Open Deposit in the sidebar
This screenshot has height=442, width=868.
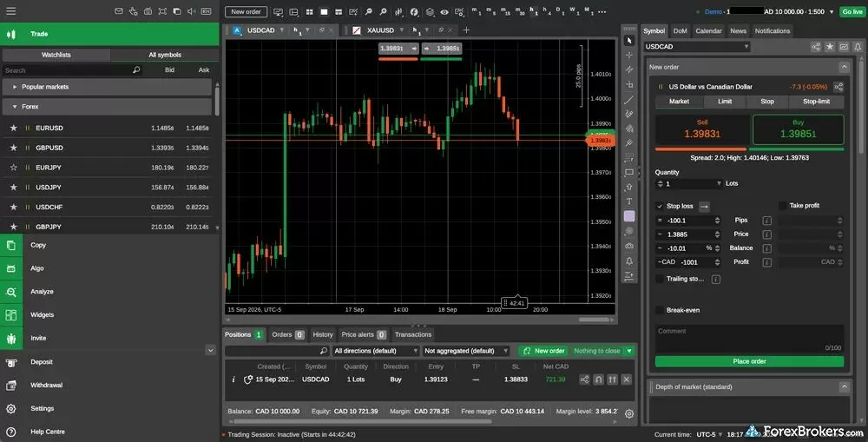click(42, 362)
